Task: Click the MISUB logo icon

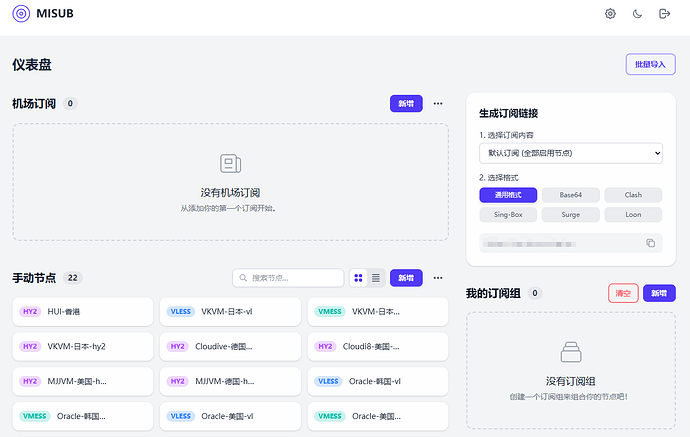Action: tap(21, 14)
